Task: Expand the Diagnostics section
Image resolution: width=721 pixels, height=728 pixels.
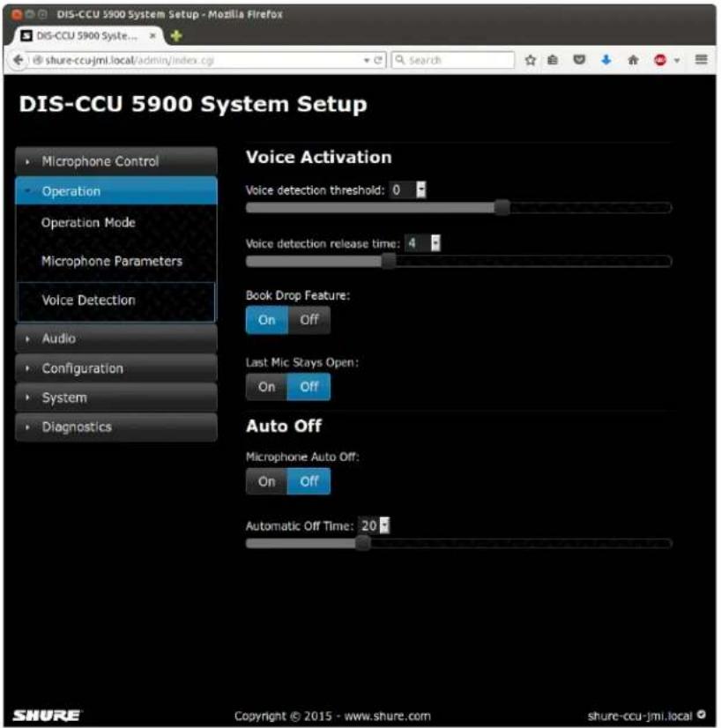Action: [116, 427]
